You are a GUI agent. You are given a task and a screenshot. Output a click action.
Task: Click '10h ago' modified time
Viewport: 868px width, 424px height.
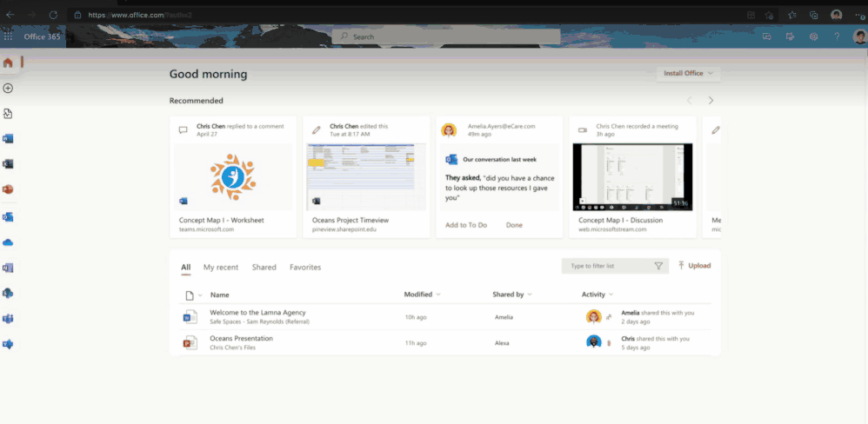pyautogui.click(x=416, y=317)
